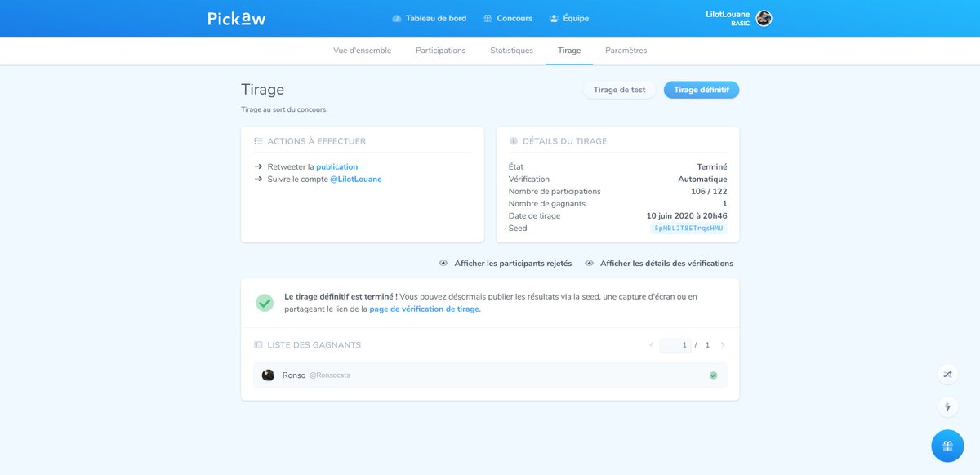
Task: Click the Automatique verification value
Action: pos(702,179)
